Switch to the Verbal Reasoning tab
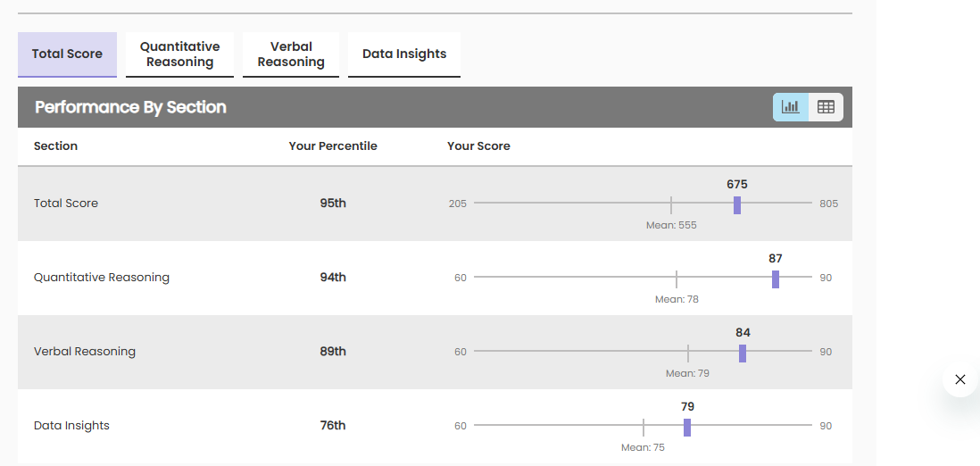Screen dimensions: 980x466 click(x=291, y=54)
